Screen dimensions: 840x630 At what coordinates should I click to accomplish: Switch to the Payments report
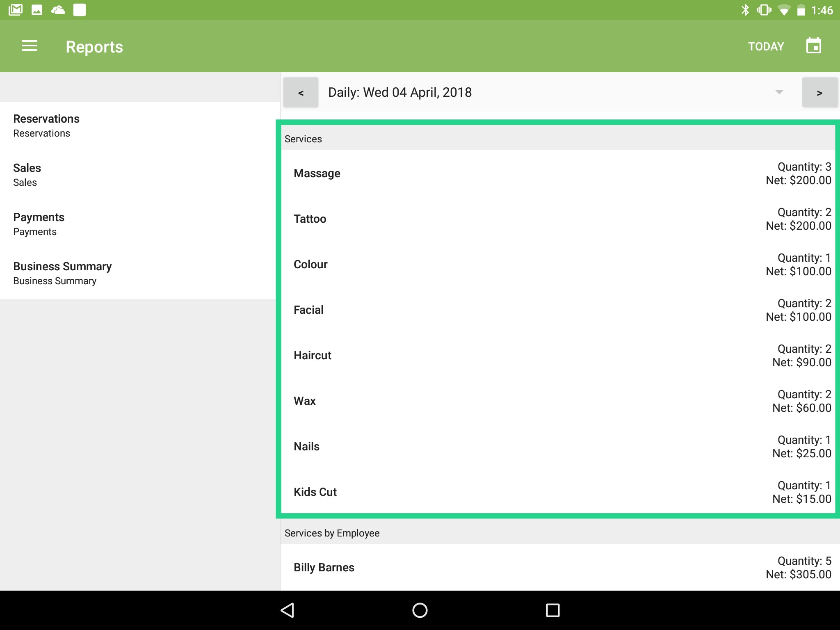point(39,224)
